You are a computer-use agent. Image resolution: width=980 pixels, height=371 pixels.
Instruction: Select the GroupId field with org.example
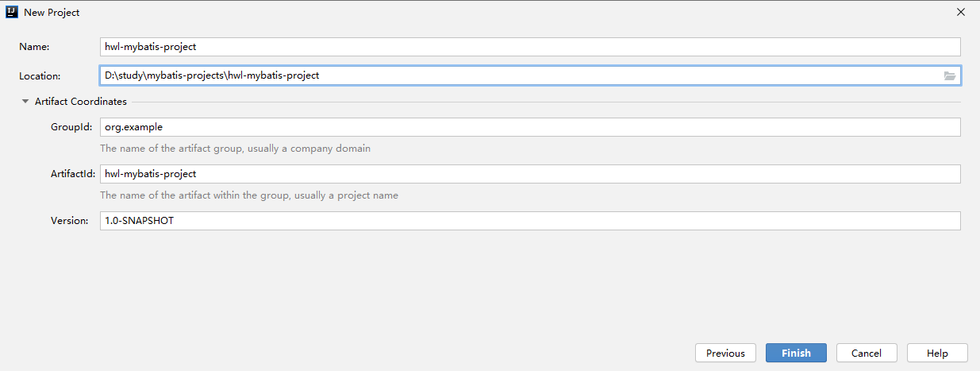pyautogui.click(x=530, y=127)
